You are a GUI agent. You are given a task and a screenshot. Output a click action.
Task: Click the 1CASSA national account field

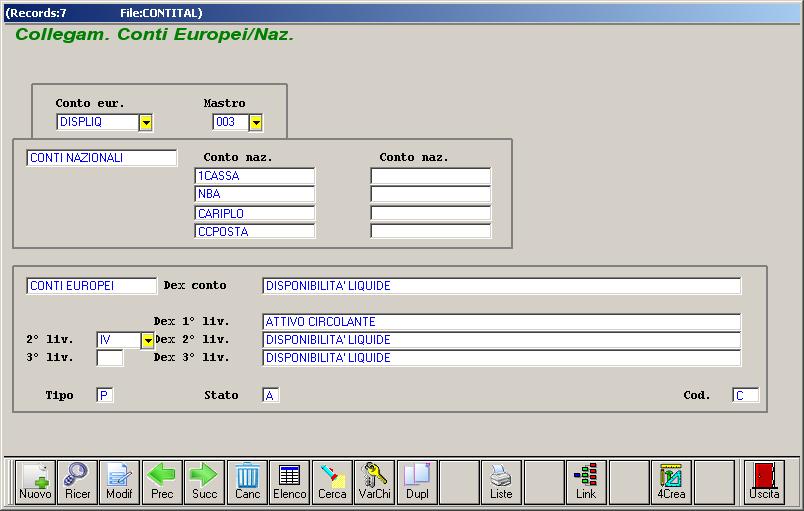(255, 176)
